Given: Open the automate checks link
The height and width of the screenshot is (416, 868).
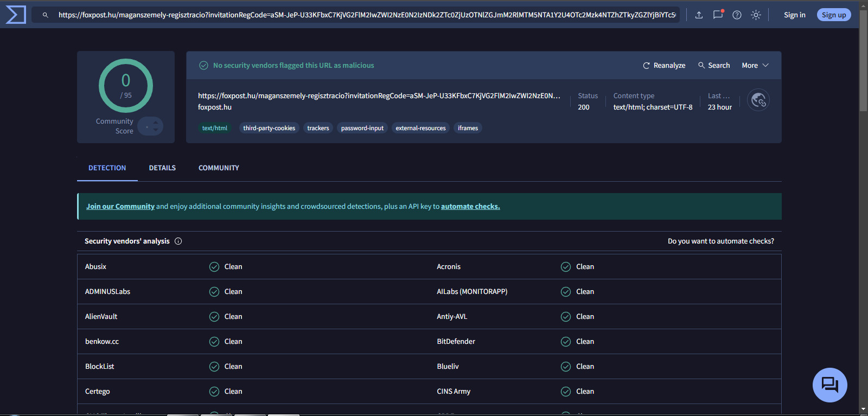Looking at the screenshot, I should [470, 207].
